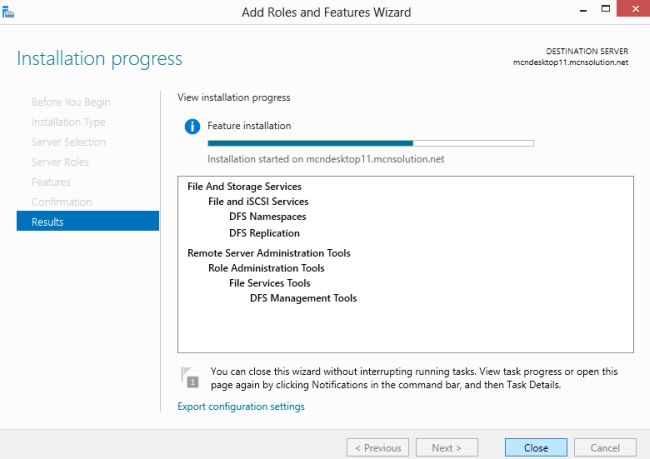This screenshot has height=459, width=650.
Task: Click the feature installation progress bar
Action: pyautogui.click(x=371, y=143)
